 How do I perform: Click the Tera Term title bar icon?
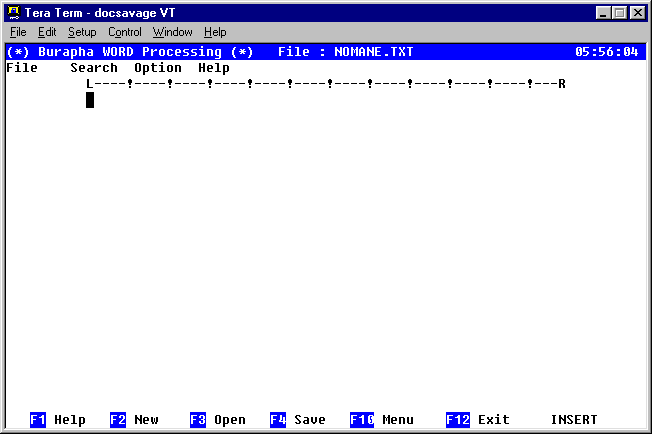(14, 13)
